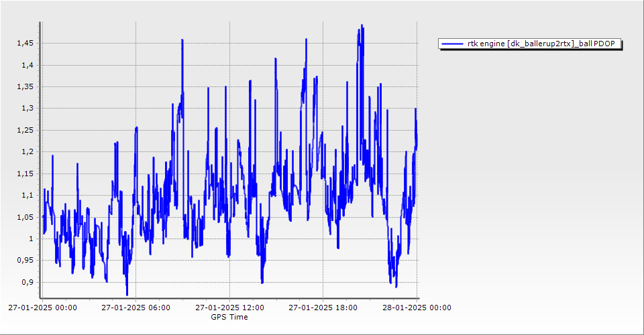Click the 1 y-axis value

[x=32, y=239]
